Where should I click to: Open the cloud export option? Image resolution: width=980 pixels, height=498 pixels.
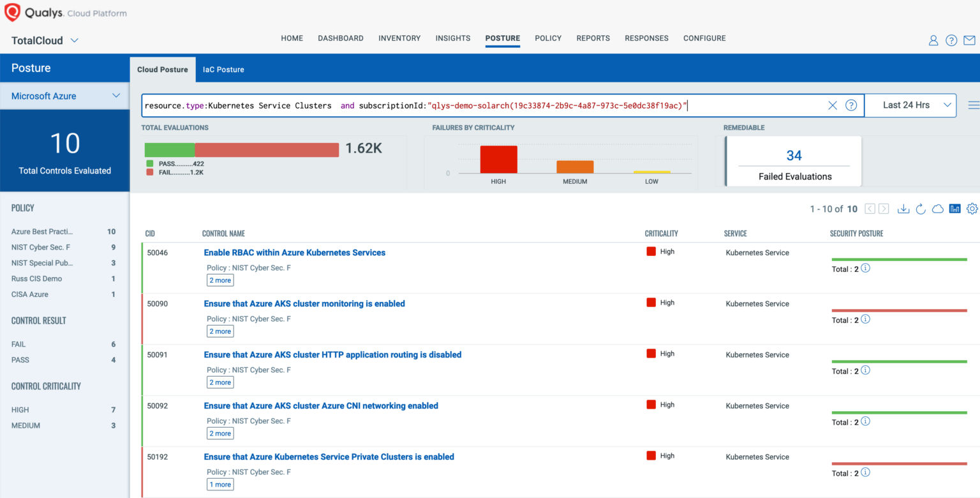[x=937, y=208]
